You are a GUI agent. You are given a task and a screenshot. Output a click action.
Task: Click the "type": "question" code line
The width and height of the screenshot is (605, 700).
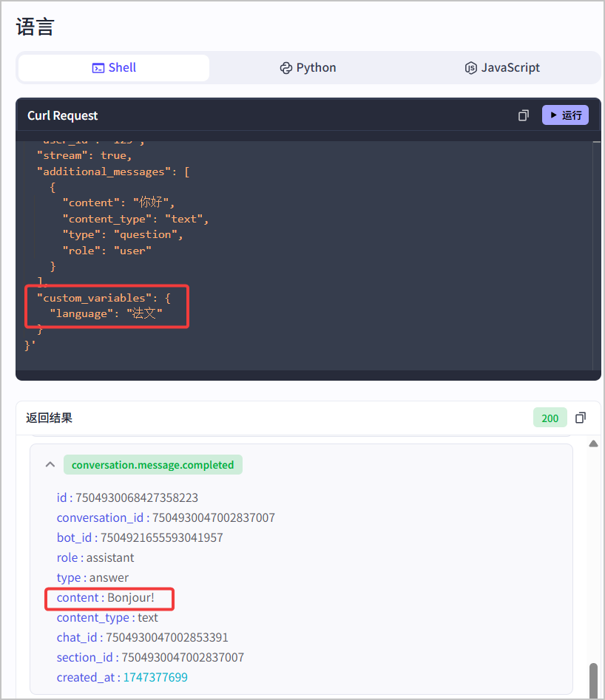pos(123,235)
